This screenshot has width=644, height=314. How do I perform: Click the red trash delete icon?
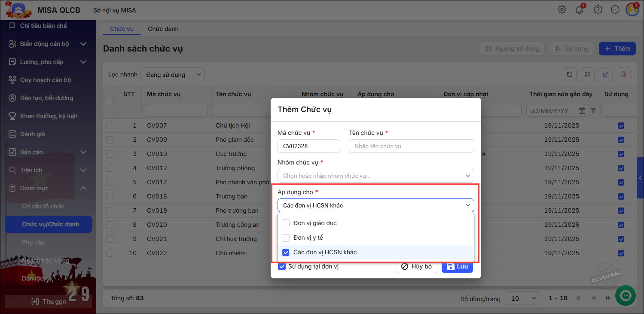tap(624, 74)
